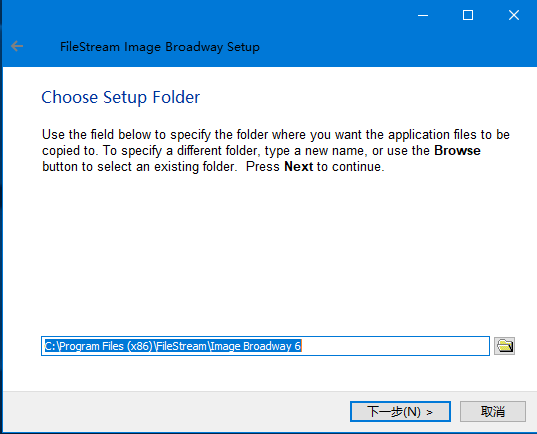
Task: Open the folder browse icon
Action: coord(504,346)
